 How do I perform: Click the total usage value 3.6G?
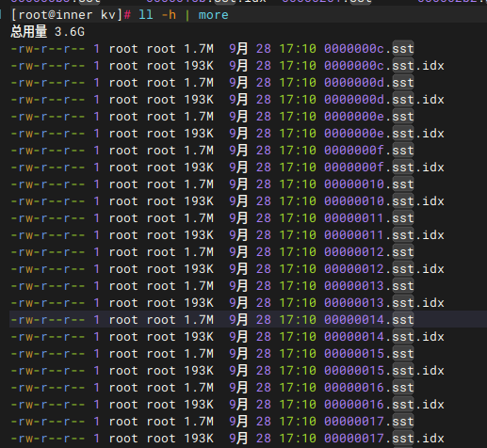[70, 32]
